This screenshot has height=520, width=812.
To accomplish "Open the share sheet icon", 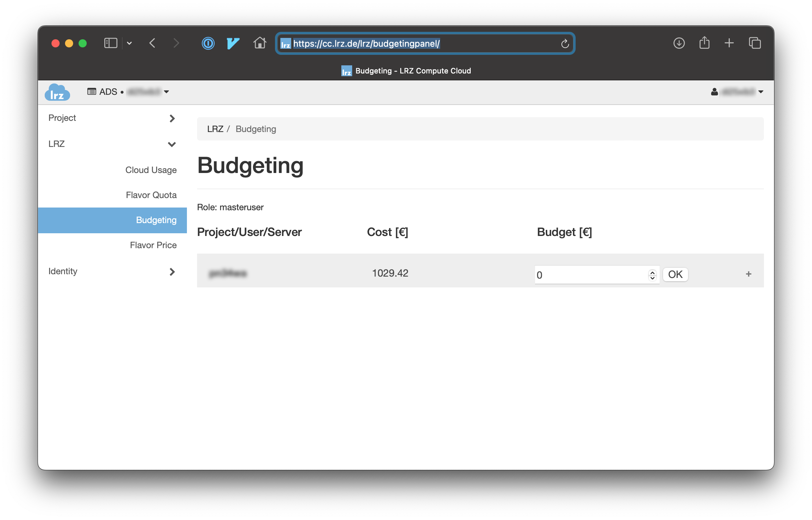I will [x=704, y=43].
